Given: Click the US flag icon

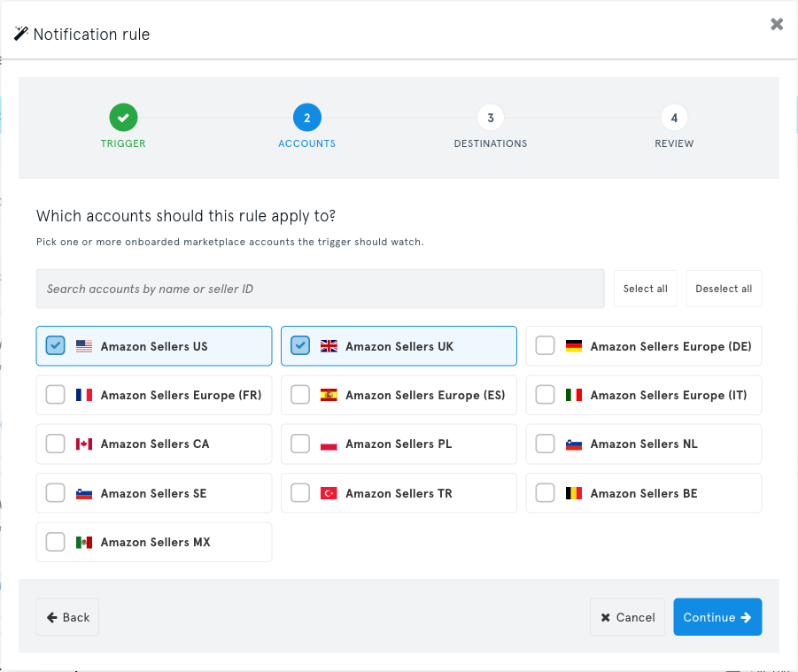Looking at the screenshot, I should point(84,346).
